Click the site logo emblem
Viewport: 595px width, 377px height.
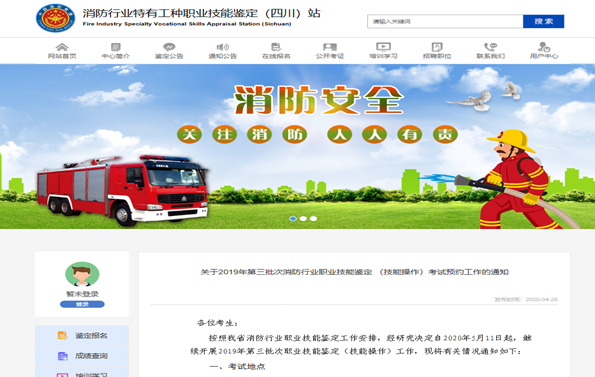pos(55,18)
